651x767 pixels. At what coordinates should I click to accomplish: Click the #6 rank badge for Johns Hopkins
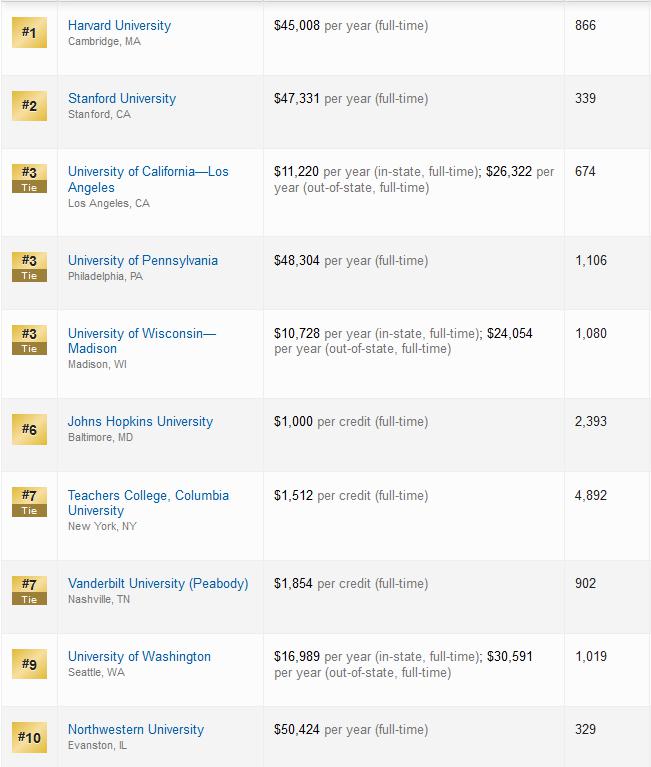(29, 429)
